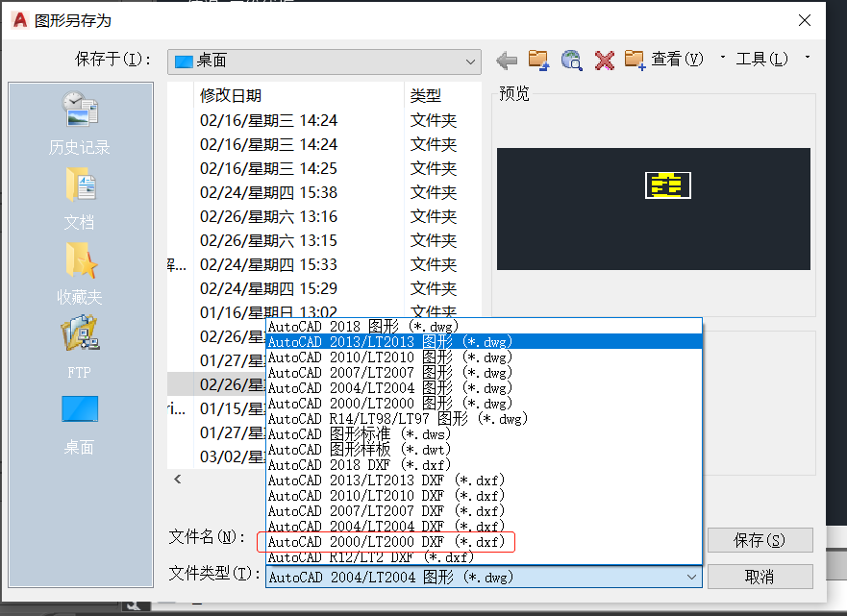Click the red X Delete icon
Screen dimensions: 847x616
605,61
